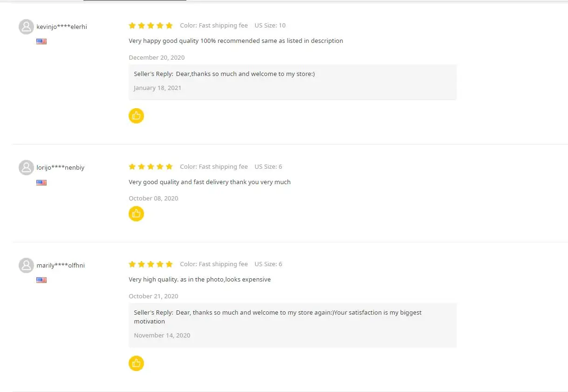Click the flag icon under marily's username
568x392 pixels.
click(41, 280)
